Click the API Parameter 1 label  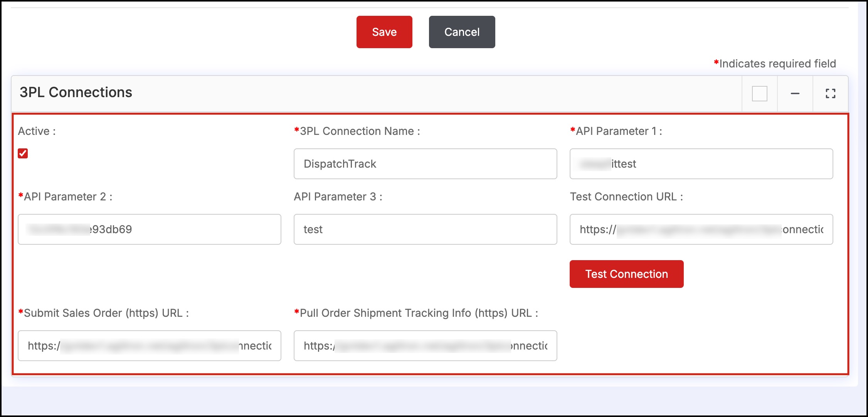coord(618,131)
